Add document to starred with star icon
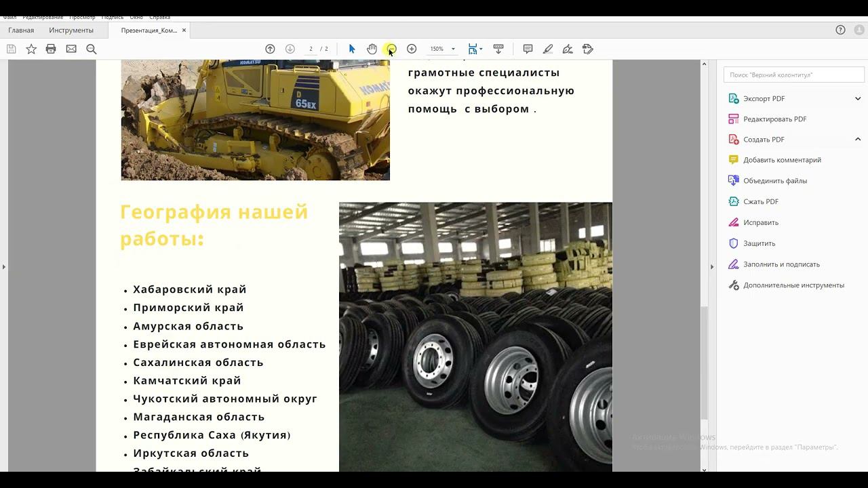 pos(31,49)
